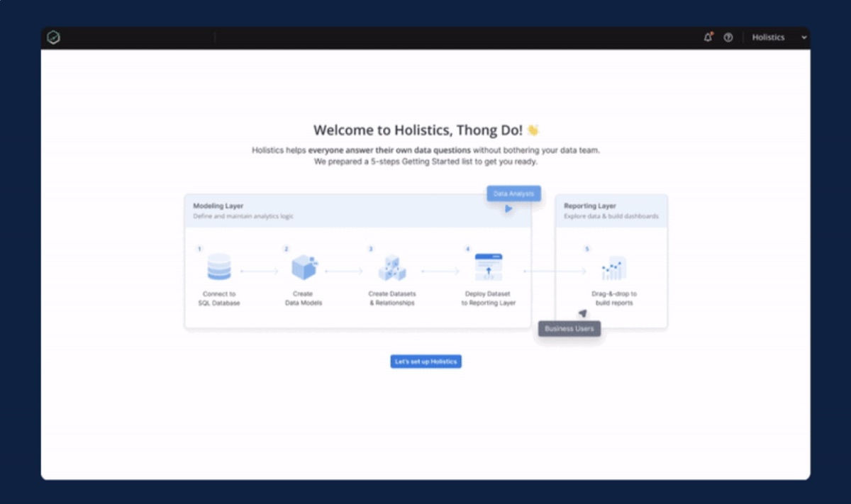The height and width of the screenshot is (504, 851).
Task: Click the Explore data & build dashboards text
Action: pos(611,216)
